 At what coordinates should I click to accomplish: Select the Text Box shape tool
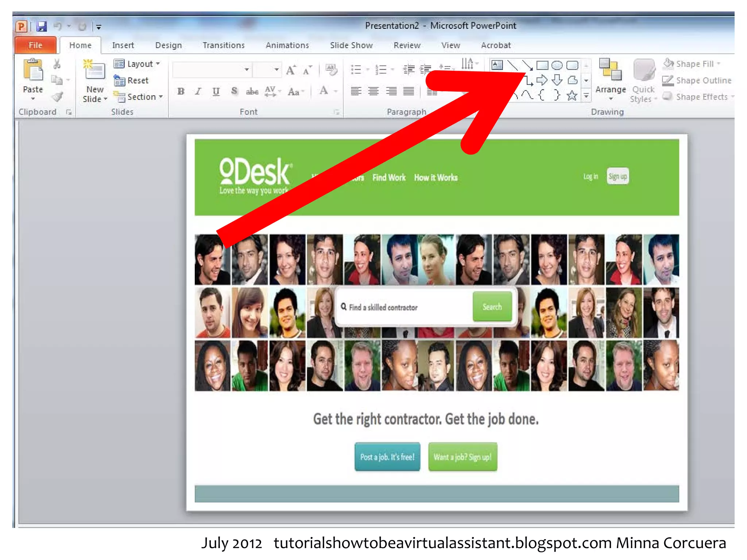[x=497, y=65]
